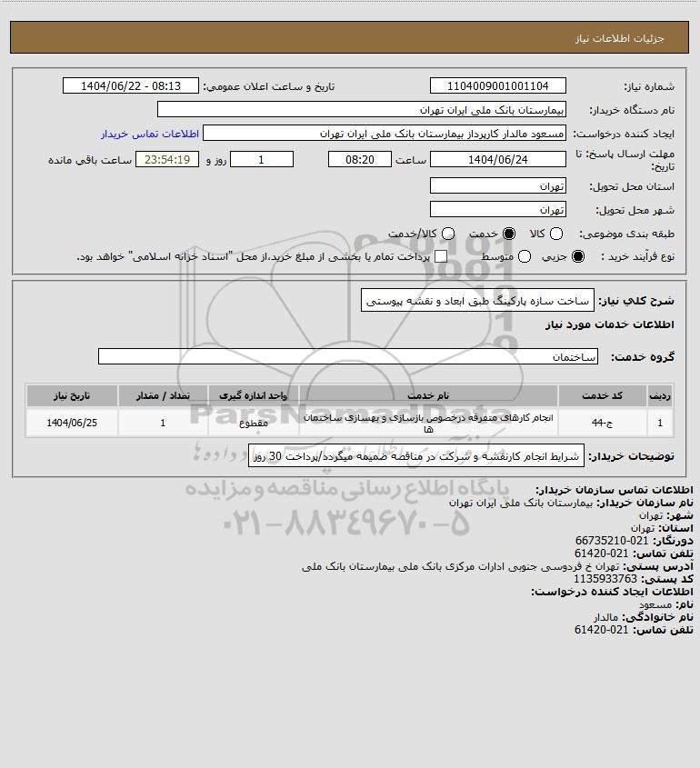The width and height of the screenshot is (700, 768).
Task: Click the شماره نیاز field 1104009001001104
Action: click(x=497, y=85)
